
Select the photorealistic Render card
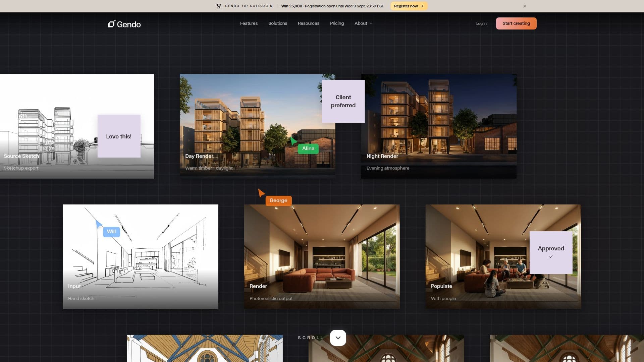click(322, 257)
